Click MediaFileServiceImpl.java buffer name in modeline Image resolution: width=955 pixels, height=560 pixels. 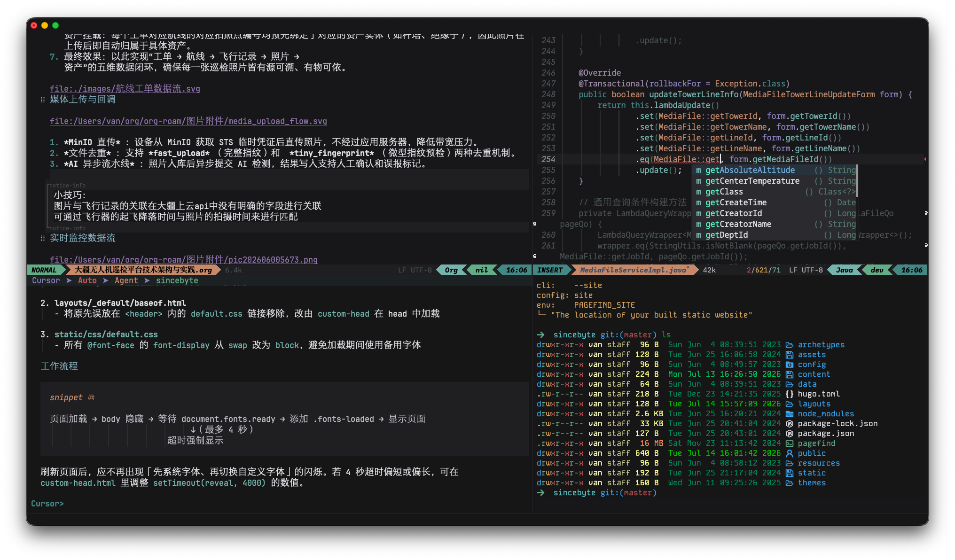tap(634, 270)
